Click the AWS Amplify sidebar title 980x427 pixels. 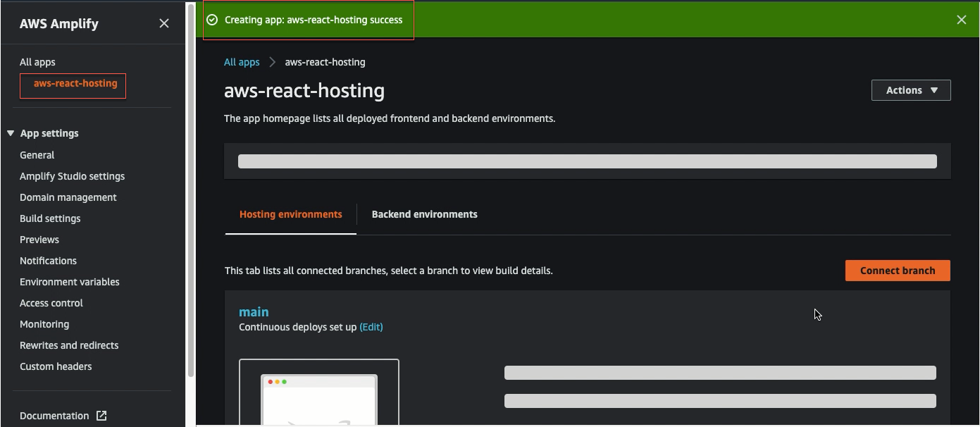pyautogui.click(x=59, y=23)
